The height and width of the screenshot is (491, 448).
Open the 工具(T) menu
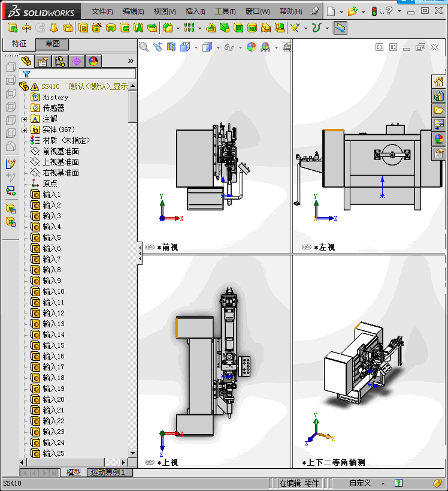[x=225, y=11]
